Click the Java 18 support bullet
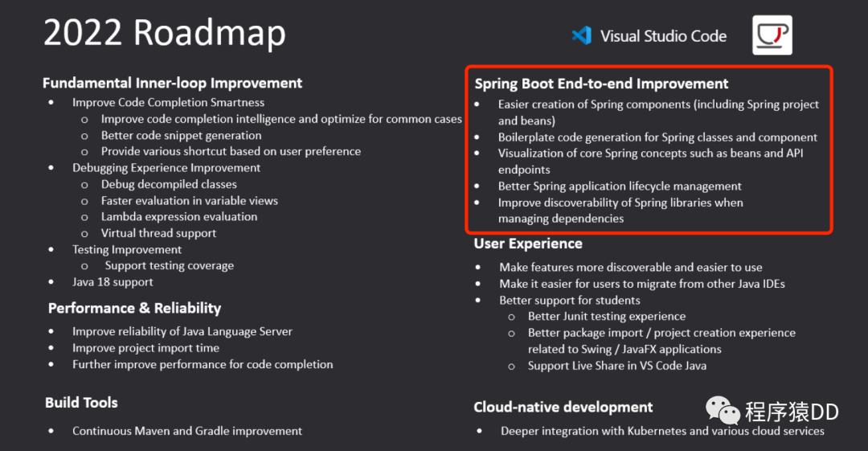Screen dimensions: 868x451 [x=113, y=282]
